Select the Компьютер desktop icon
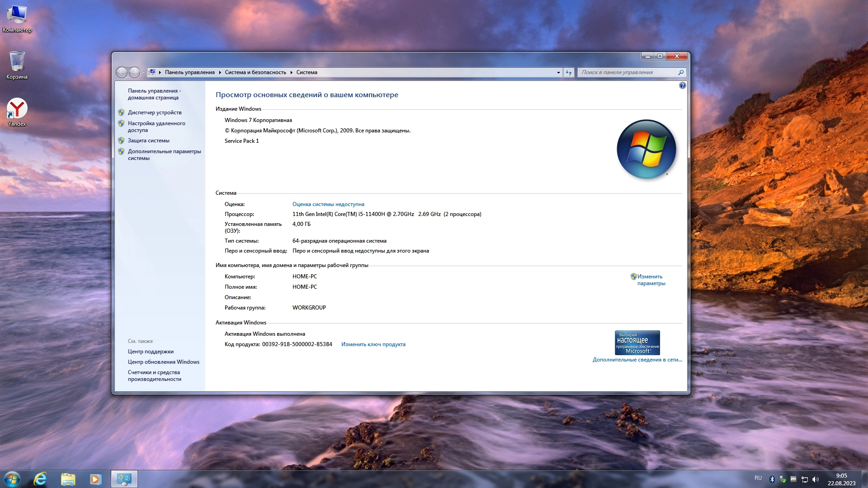868x488 pixels. [x=17, y=15]
